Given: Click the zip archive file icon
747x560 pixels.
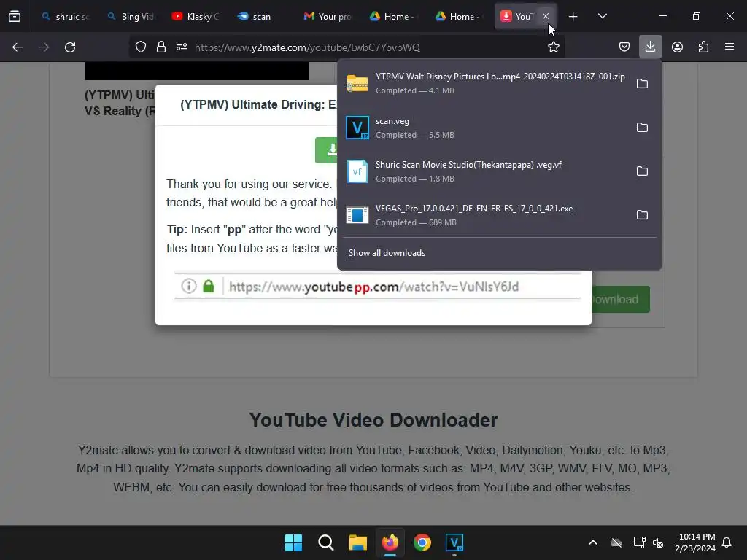Looking at the screenshot, I should [357, 83].
